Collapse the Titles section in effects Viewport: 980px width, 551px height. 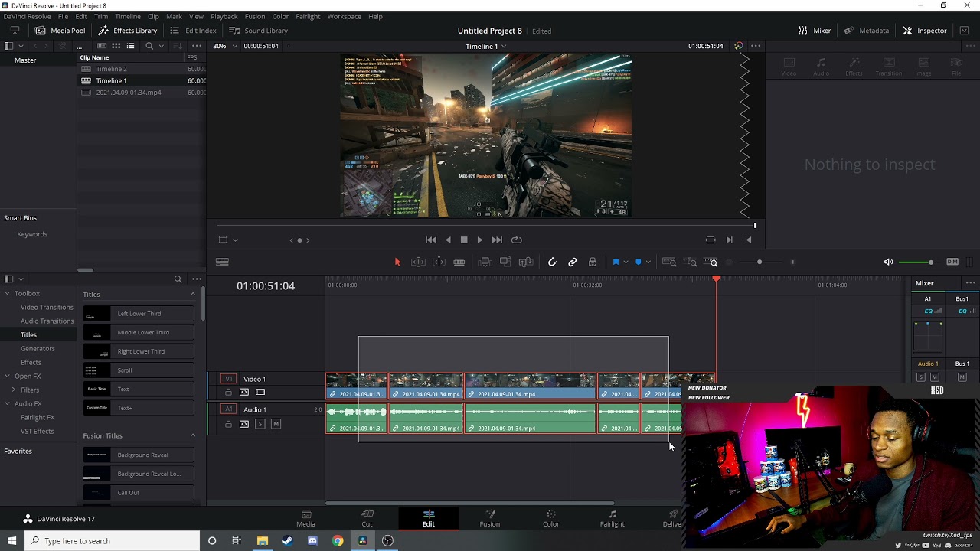coord(192,295)
